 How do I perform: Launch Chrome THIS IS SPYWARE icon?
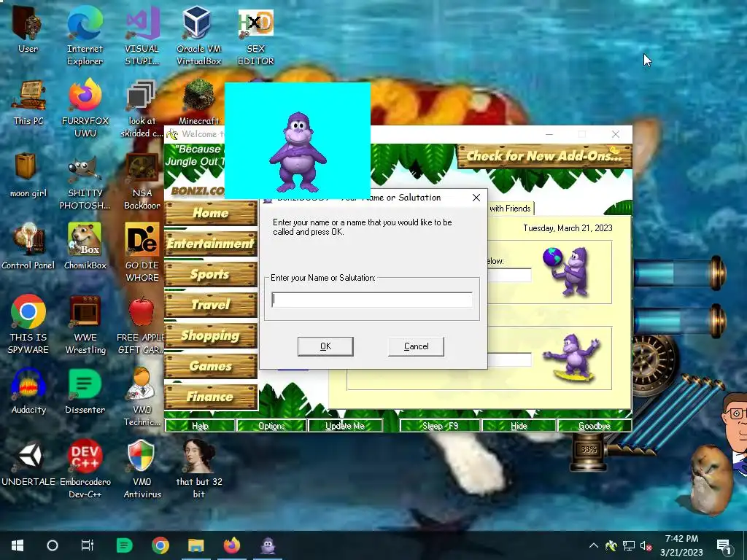[28, 324]
